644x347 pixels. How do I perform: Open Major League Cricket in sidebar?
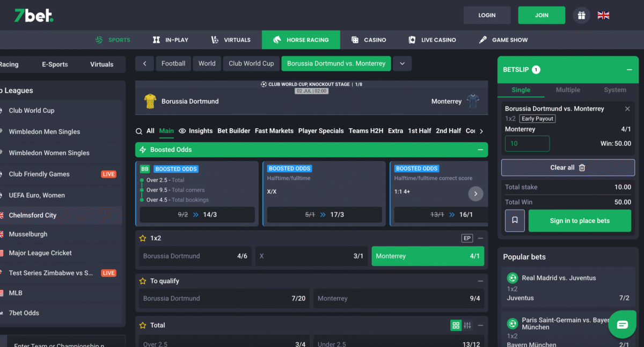coord(61,253)
